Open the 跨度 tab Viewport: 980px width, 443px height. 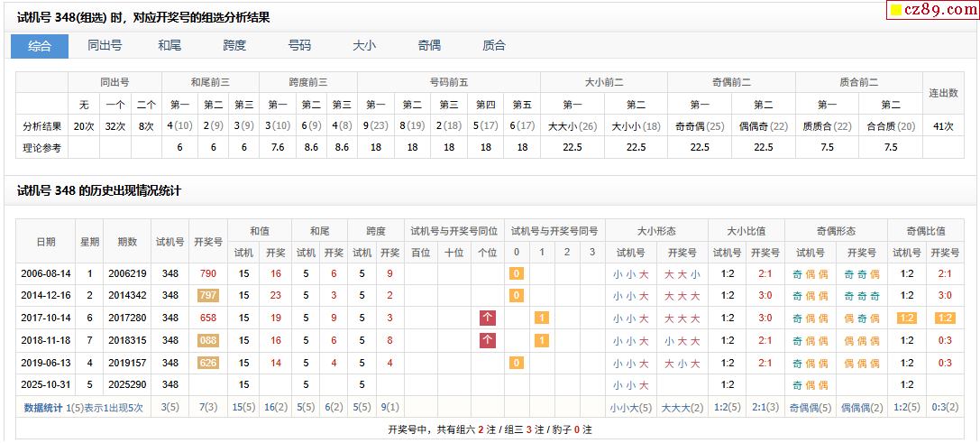[234, 46]
